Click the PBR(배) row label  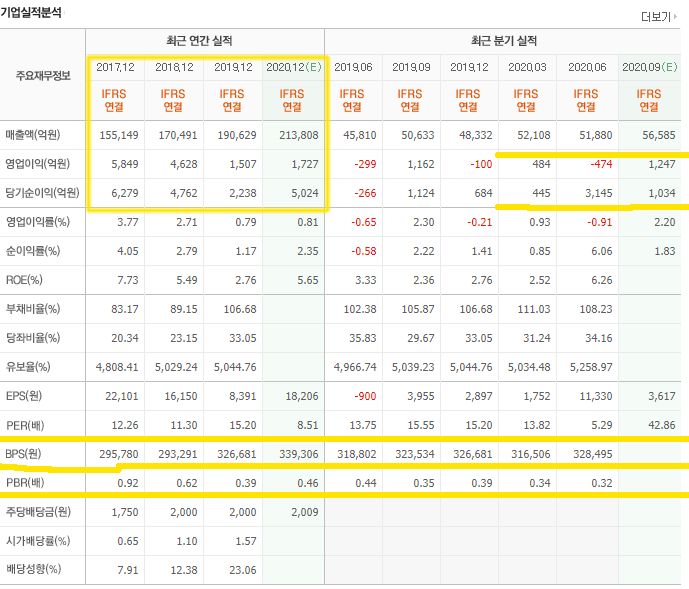(x=25, y=483)
